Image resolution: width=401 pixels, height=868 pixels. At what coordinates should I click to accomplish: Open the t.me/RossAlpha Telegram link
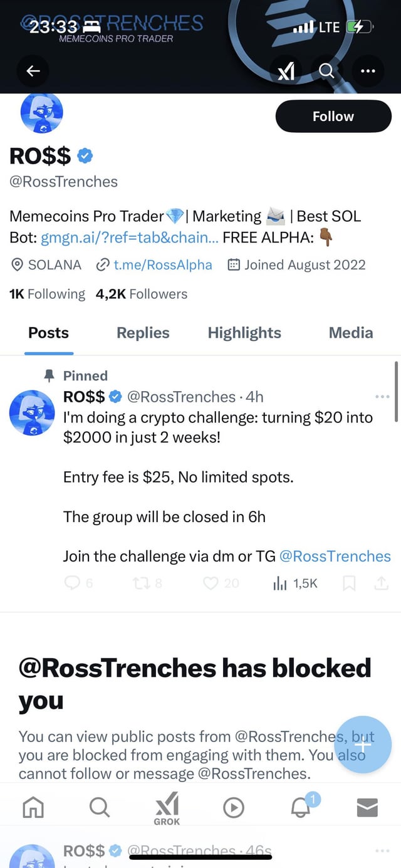point(162,264)
